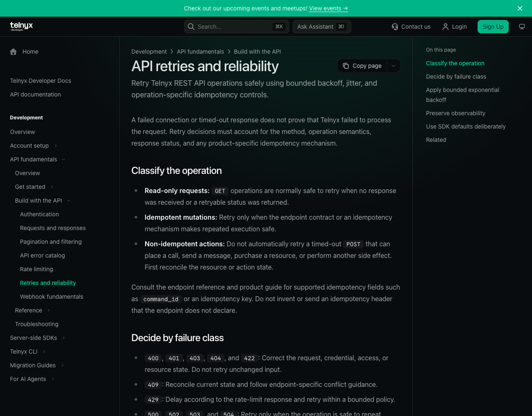The width and height of the screenshot is (532, 416).
Task: Click the search magnifier icon
Action: click(x=191, y=27)
